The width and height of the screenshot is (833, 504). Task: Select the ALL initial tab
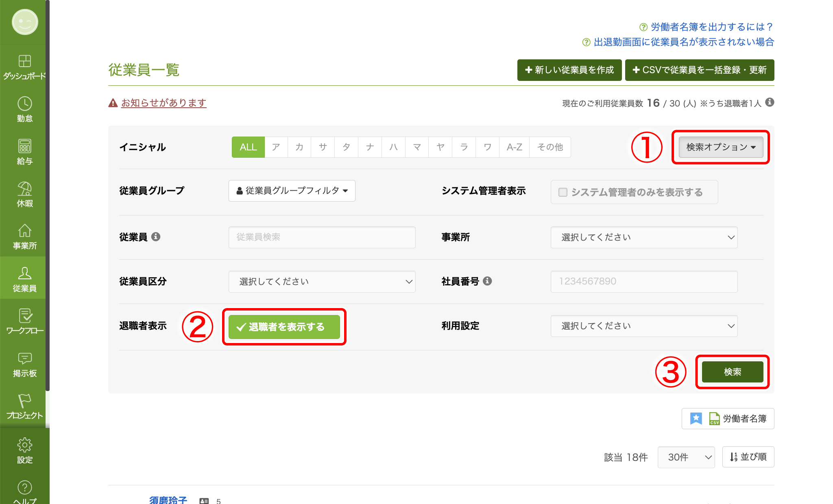pos(248,147)
